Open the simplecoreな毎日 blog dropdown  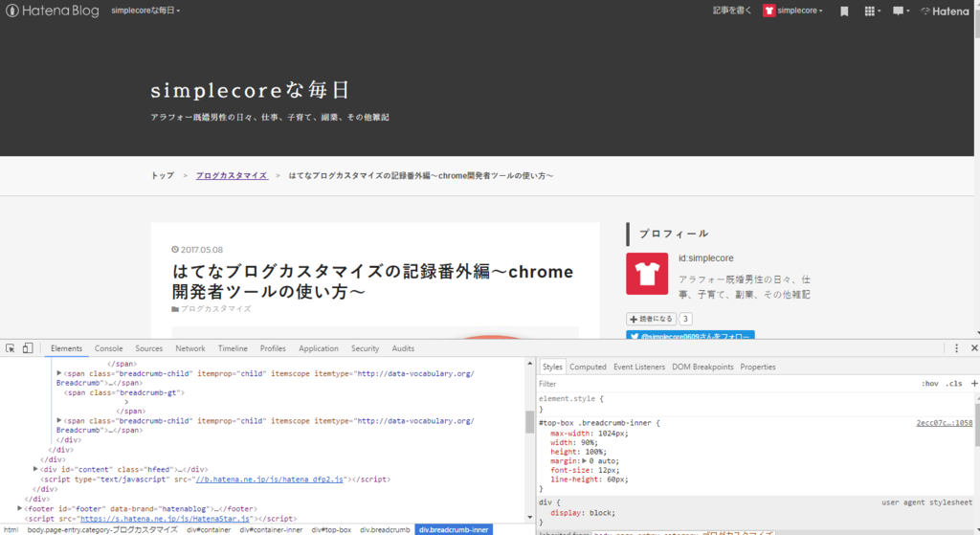(x=145, y=11)
